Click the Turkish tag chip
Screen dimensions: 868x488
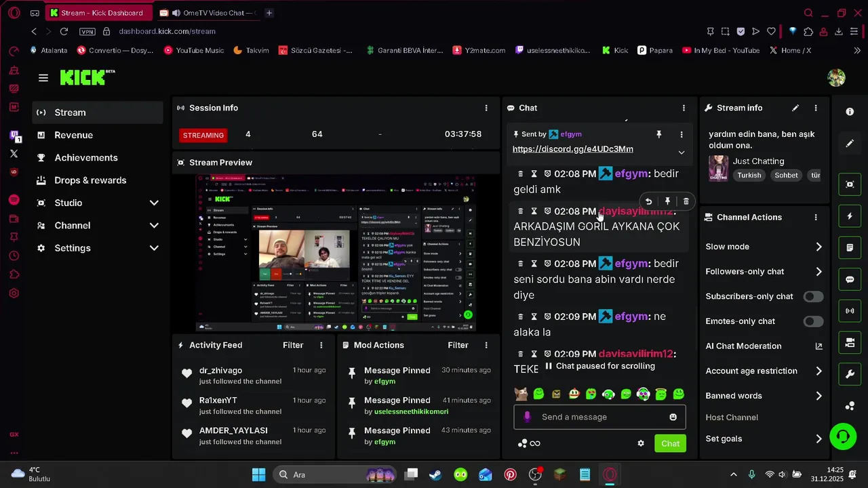click(x=749, y=175)
